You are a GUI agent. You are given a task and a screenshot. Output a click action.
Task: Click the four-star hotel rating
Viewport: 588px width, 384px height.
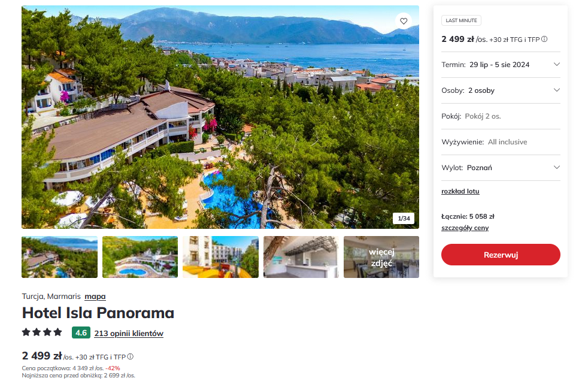click(x=42, y=332)
